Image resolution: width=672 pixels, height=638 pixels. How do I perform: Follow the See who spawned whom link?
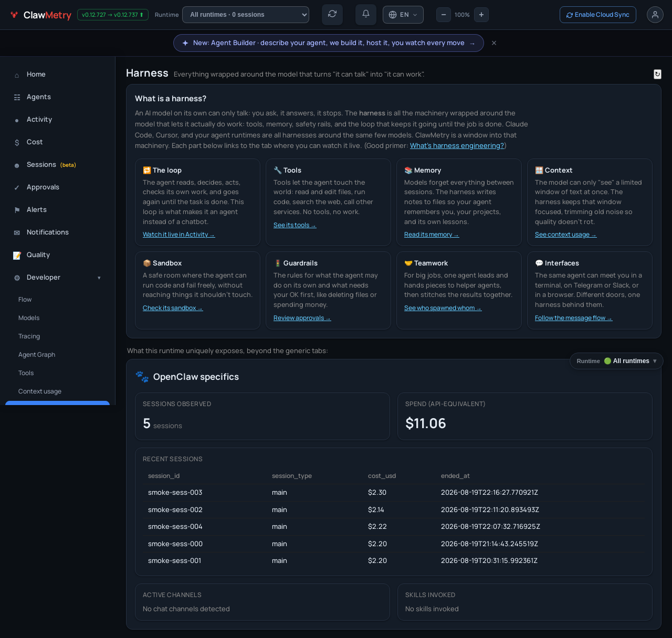[x=443, y=308]
